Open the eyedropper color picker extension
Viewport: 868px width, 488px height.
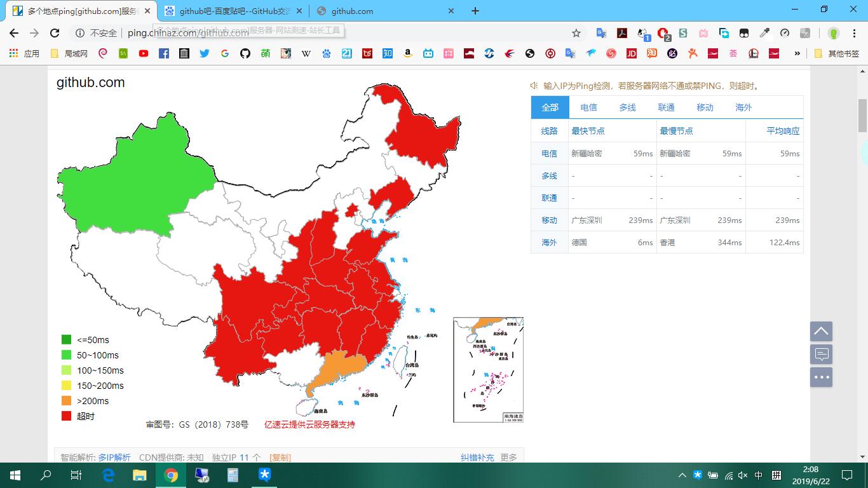tap(764, 33)
